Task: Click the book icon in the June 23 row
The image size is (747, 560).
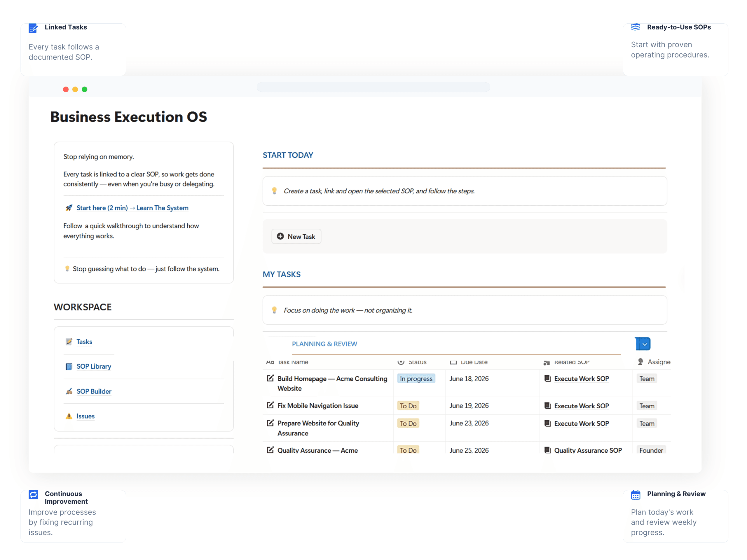Action: (x=547, y=423)
